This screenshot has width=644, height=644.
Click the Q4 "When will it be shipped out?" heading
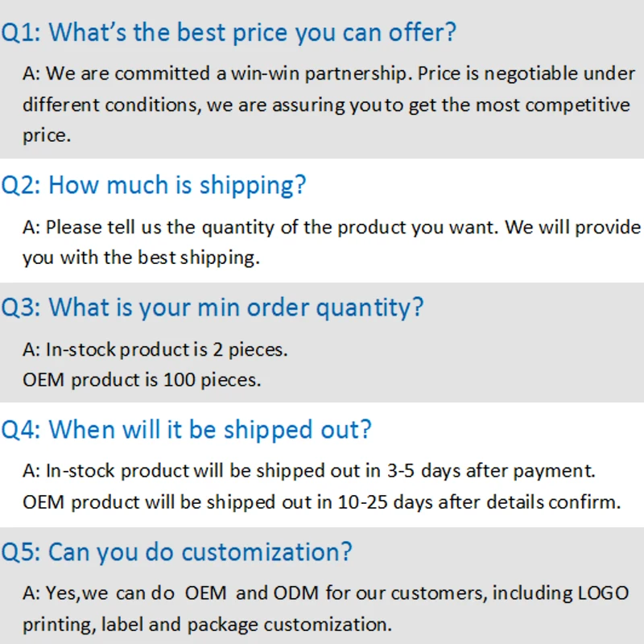tap(186, 430)
